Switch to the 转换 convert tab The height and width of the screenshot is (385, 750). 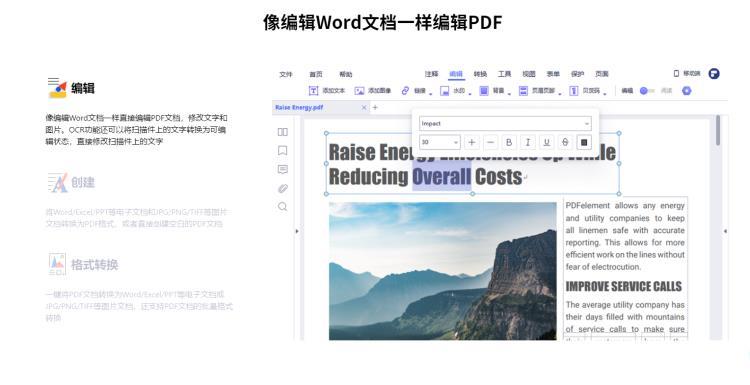click(x=480, y=74)
